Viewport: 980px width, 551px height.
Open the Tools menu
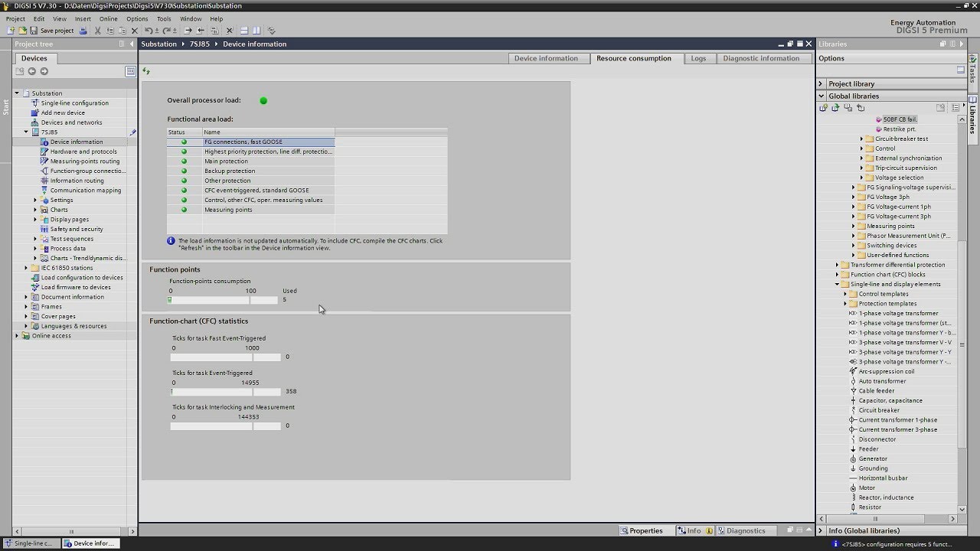(x=164, y=18)
